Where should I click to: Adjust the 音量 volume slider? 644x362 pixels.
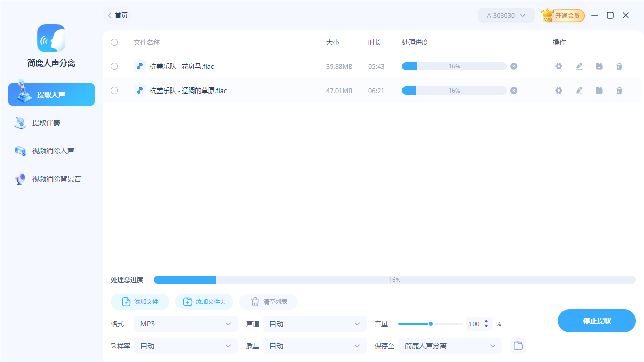430,324
